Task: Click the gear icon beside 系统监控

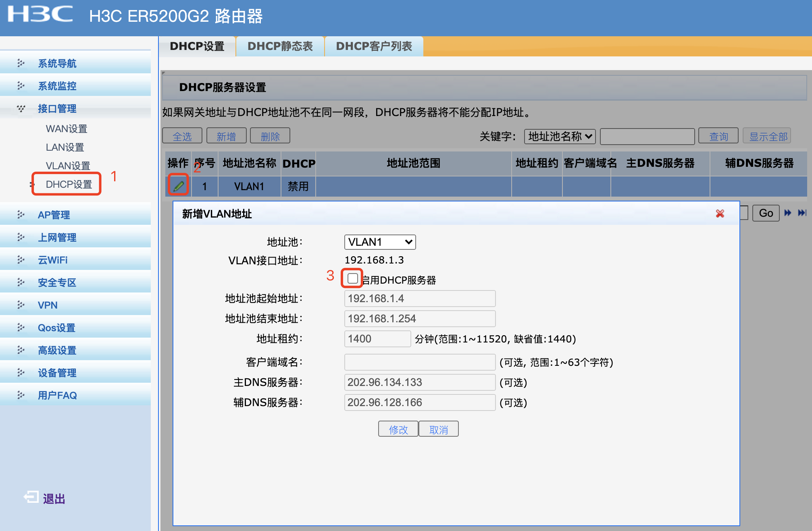Action: (21, 86)
